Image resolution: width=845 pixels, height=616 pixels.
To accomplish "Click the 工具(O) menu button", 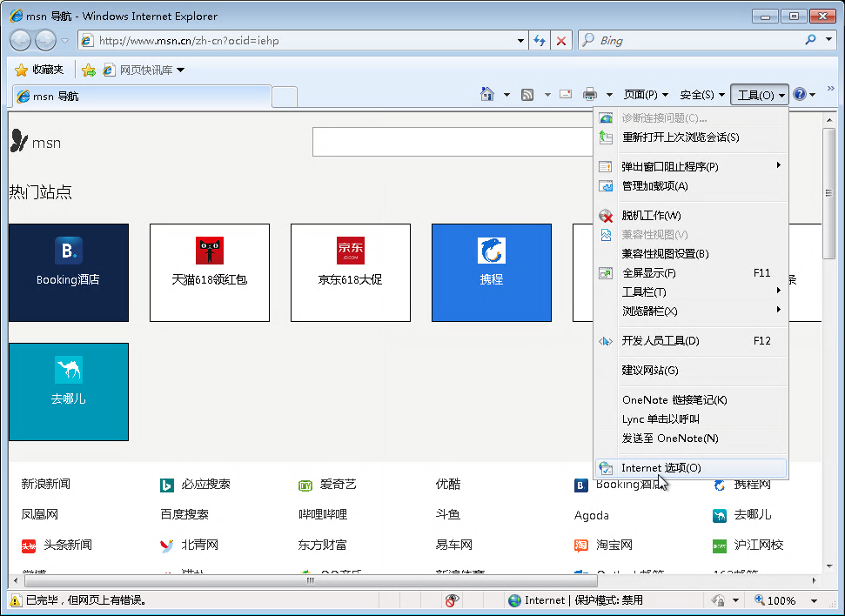I will (x=760, y=95).
